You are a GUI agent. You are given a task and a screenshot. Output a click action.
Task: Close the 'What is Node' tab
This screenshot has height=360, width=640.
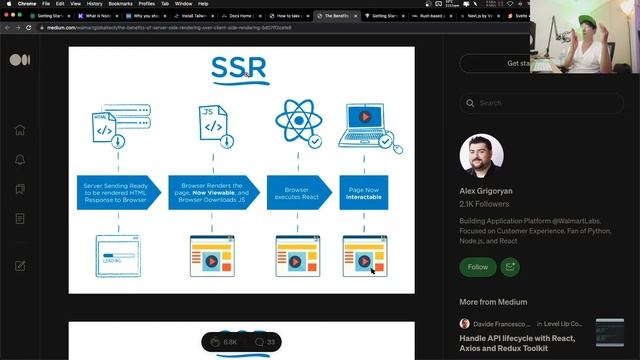(x=117, y=16)
